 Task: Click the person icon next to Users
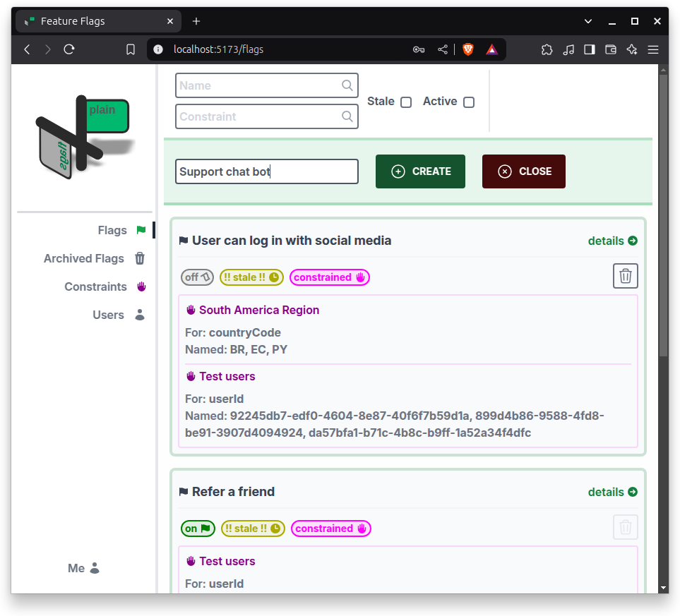(x=140, y=315)
